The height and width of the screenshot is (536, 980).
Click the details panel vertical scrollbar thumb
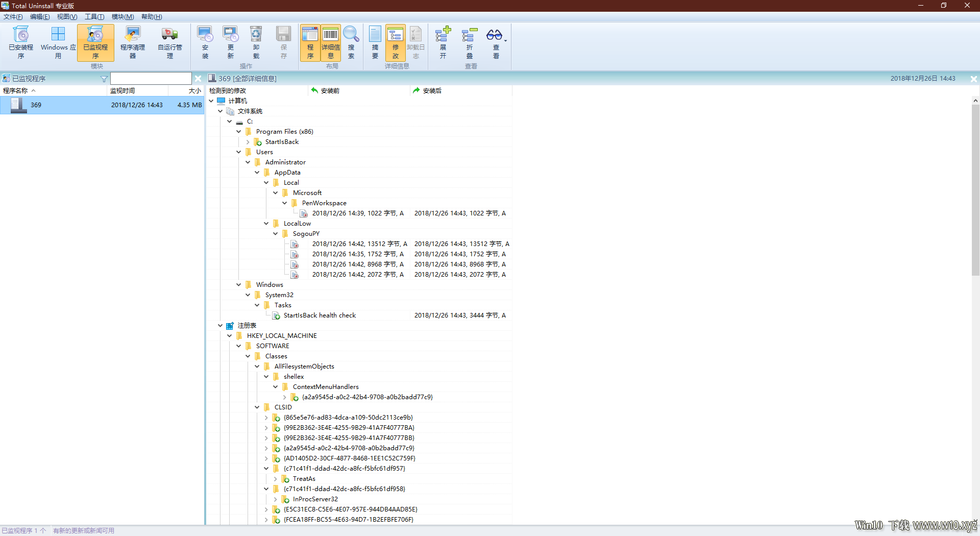(975, 190)
